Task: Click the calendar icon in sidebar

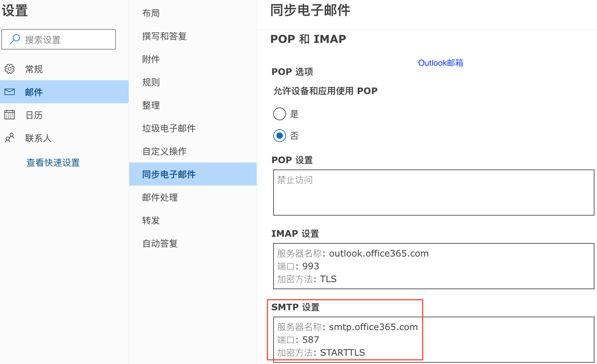Action: [10, 115]
